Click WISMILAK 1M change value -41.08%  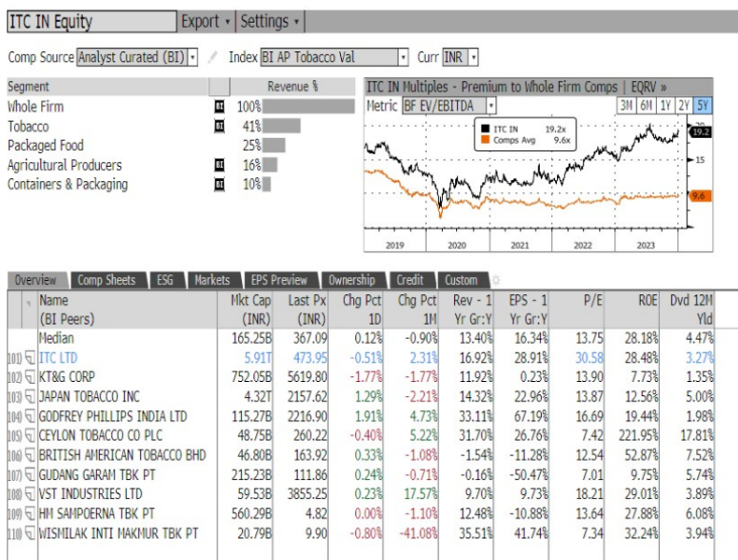pos(418,533)
